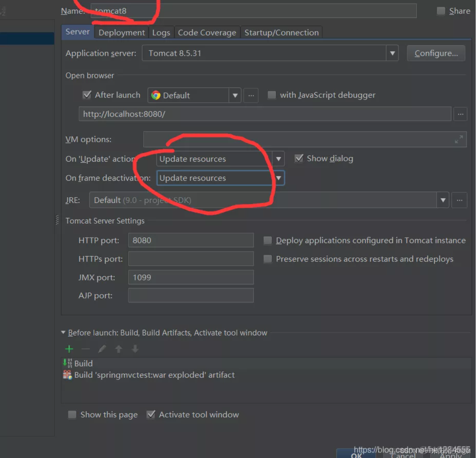Move before-launch task down with arrow icon
Image resolution: width=476 pixels, height=458 pixels.
pyautogui.click(x=135, y=349)
